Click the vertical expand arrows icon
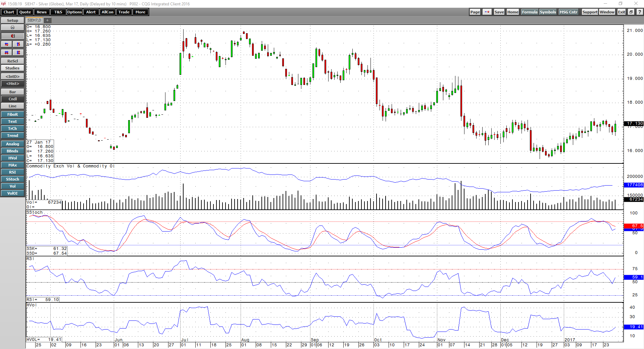Image resolution: width=644 pixels, height=349 pixels. tap(18, 44)
